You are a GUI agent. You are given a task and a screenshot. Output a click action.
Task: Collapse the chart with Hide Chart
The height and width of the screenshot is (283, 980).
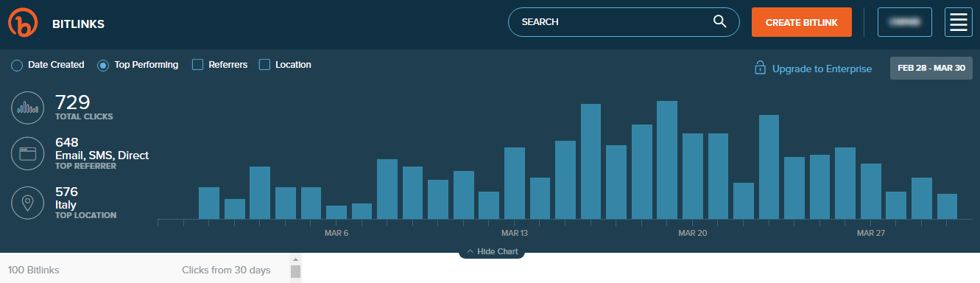click(492, 251)
